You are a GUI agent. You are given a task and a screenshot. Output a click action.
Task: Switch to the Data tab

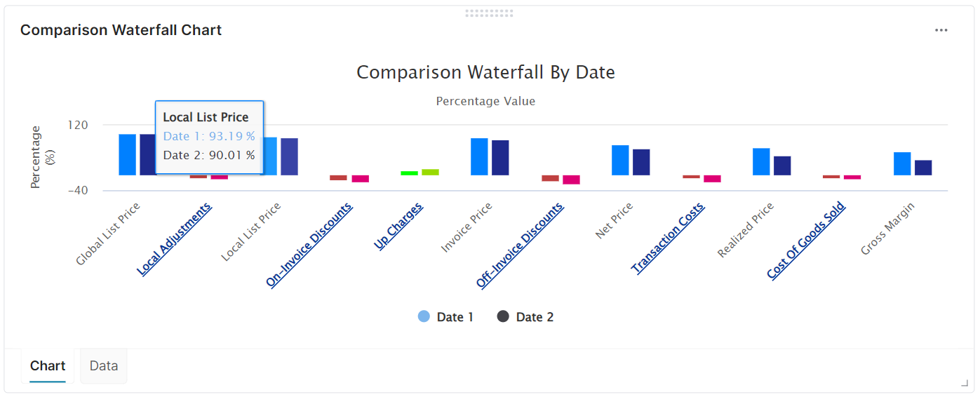[104, 366]
